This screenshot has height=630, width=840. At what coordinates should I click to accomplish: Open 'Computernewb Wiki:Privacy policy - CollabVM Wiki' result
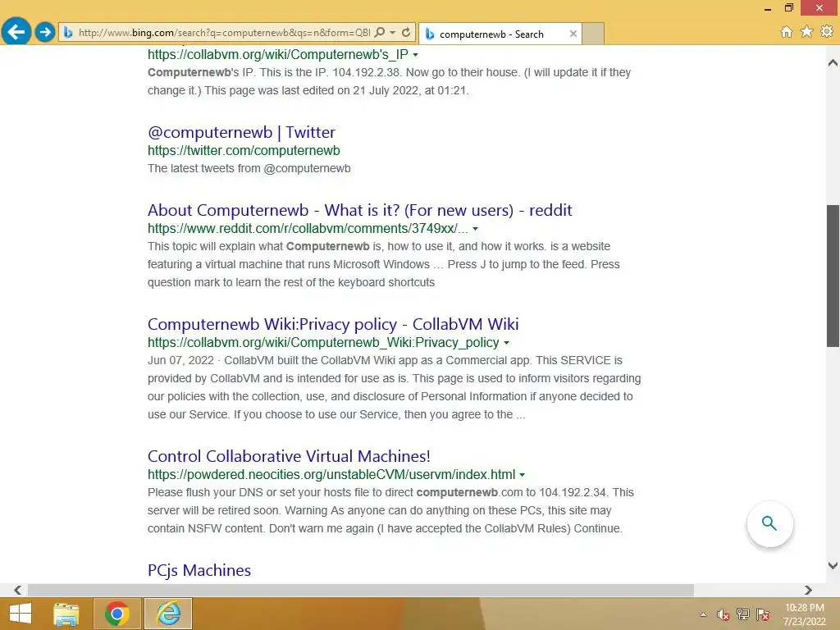coord(333,324)
